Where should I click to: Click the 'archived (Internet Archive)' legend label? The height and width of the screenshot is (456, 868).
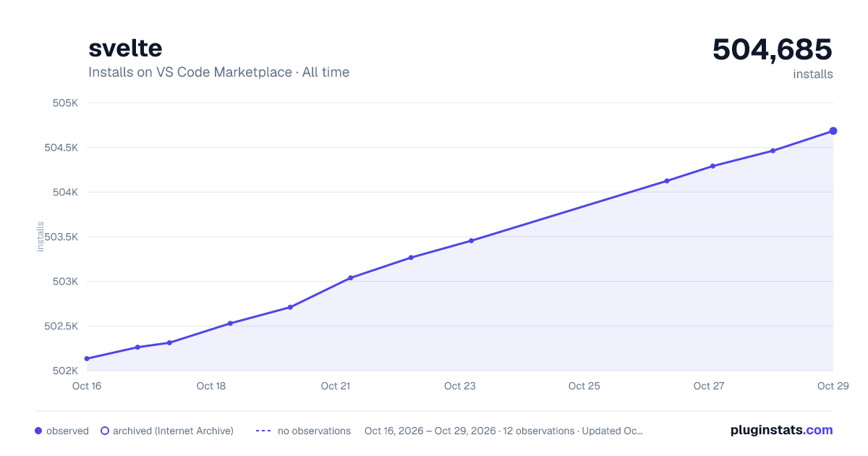[173, 431]
